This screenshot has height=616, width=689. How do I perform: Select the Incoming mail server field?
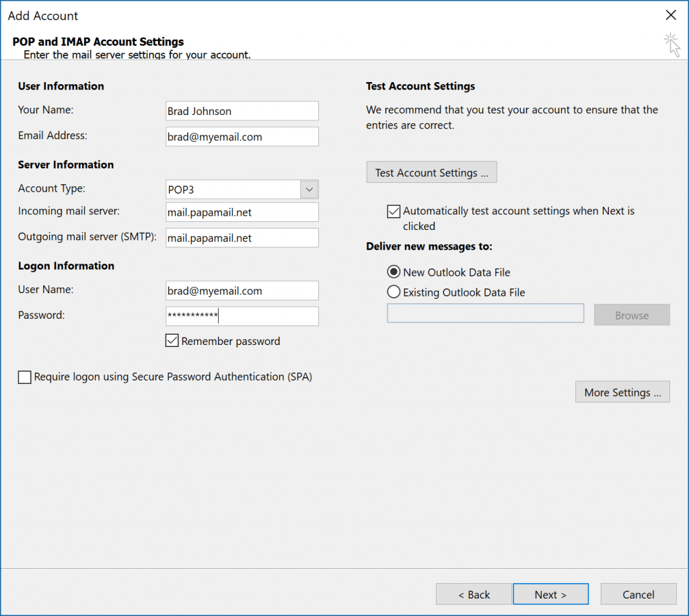(242, 212)
